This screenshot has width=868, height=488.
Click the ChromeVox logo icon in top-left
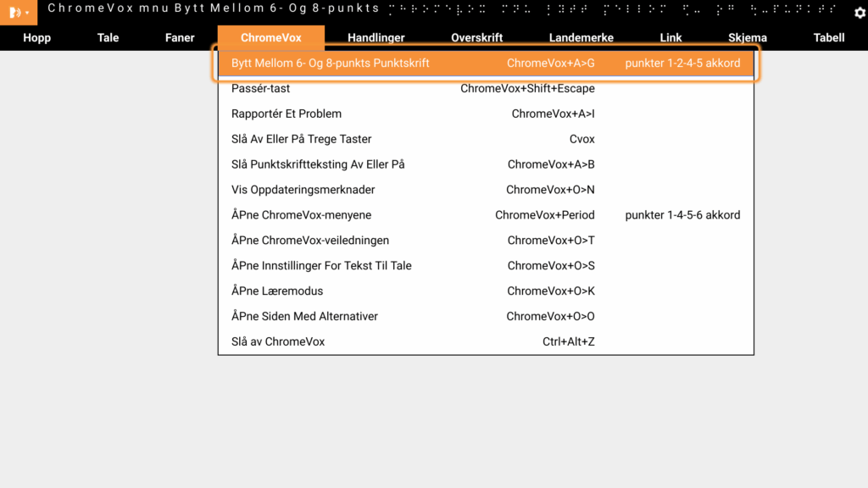click(18, 13)
